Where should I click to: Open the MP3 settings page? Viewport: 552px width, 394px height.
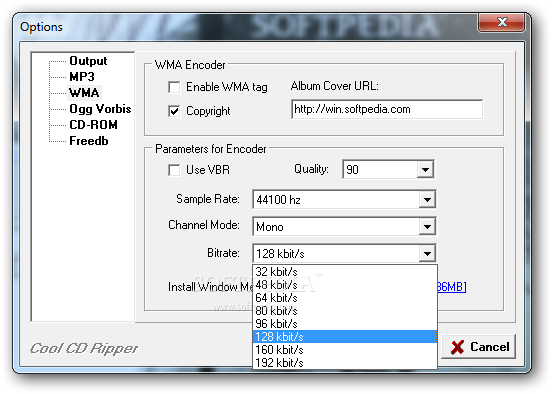82,77
